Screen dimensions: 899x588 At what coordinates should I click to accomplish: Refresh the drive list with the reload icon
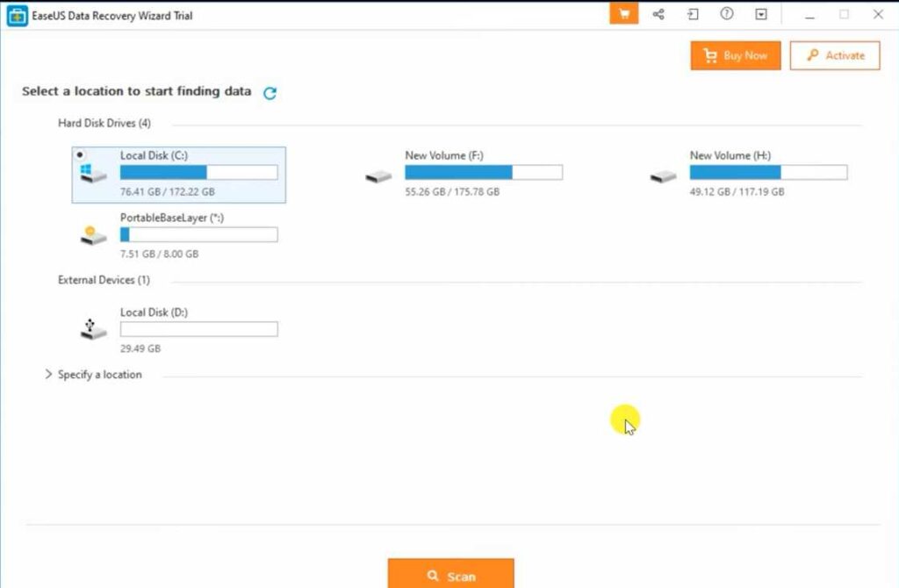pyautogui.click(x=270, y=93)
